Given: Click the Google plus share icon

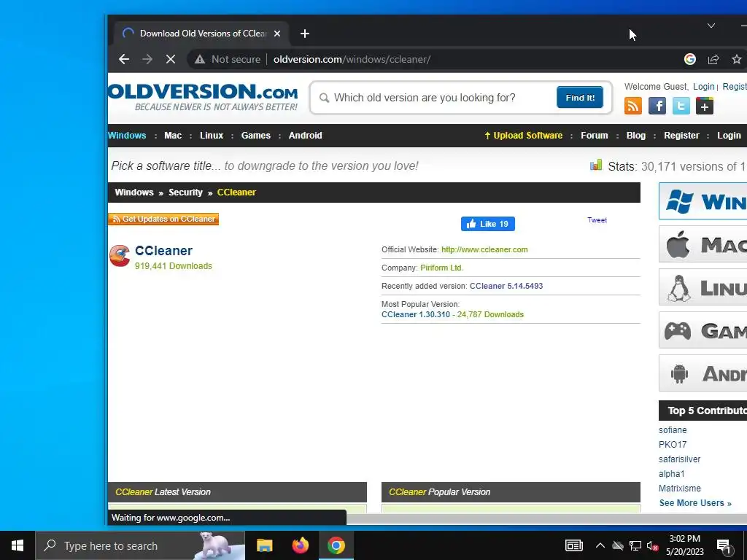Looking at the screenshot, I should 705,106.
